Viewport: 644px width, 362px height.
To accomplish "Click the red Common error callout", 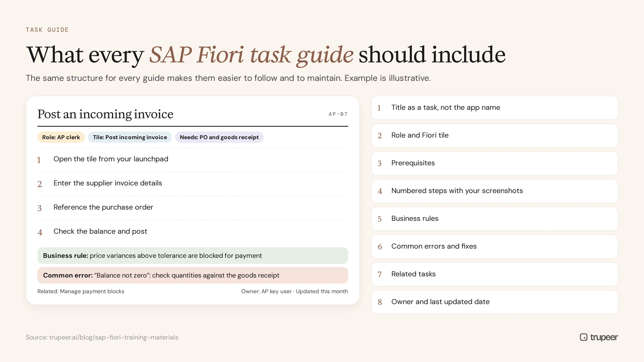I will point(193,275).
